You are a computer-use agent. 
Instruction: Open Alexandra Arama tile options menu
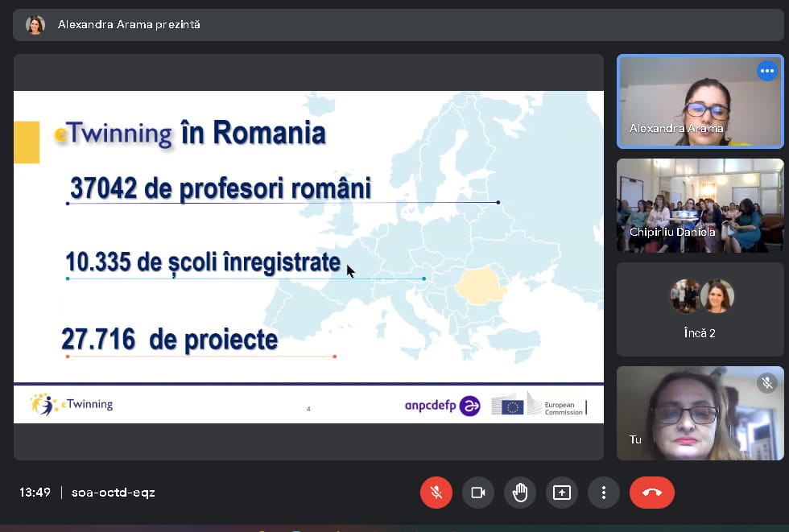tap(766, 71)
